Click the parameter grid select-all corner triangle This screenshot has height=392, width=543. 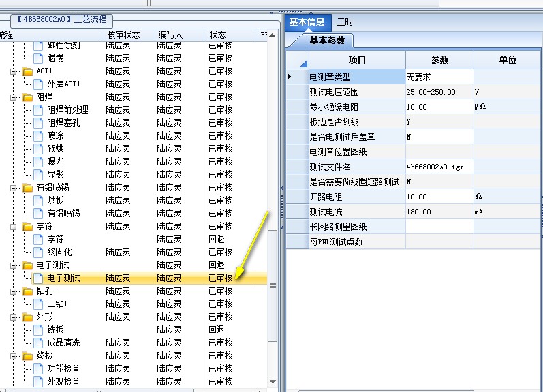tap(303, 63)
